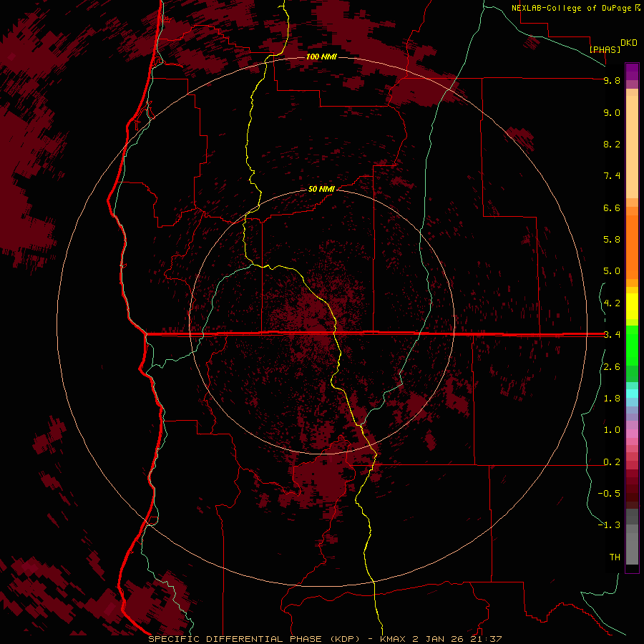Click the 6.6 value on the scale

(612, 208)
